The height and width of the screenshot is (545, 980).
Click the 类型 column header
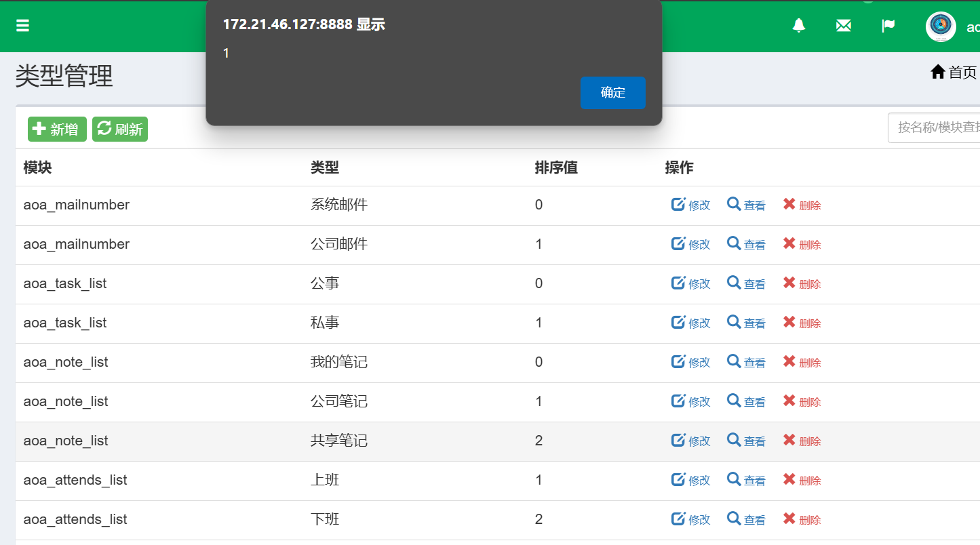(325, 167)
